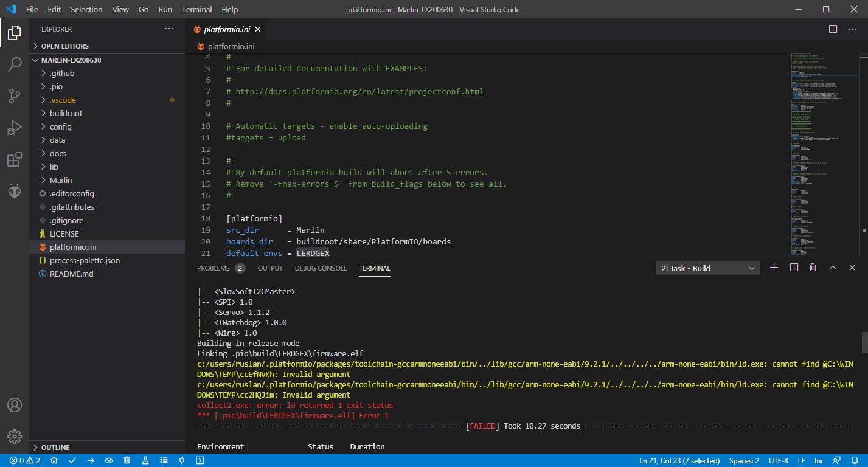This screenshot has height=467, width=868.
Task: Click PlatformIO Clean trash icon in status bar
Action: [127, 461]
